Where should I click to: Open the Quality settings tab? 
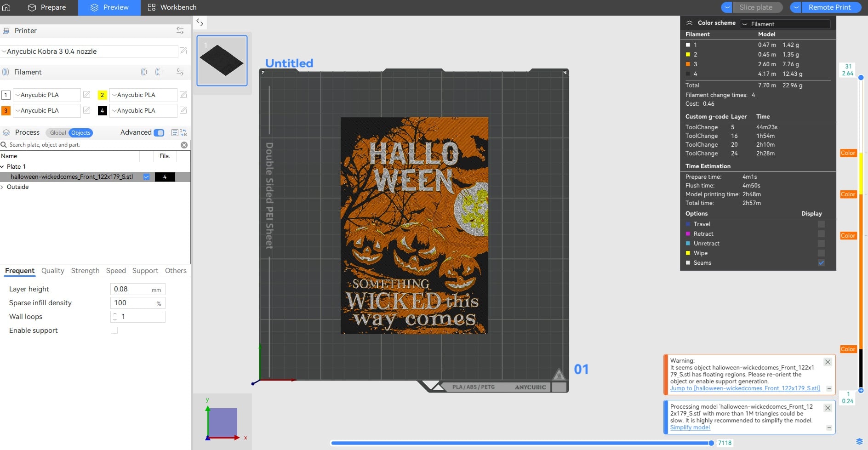pyautogui.click(x=53, y=271)
